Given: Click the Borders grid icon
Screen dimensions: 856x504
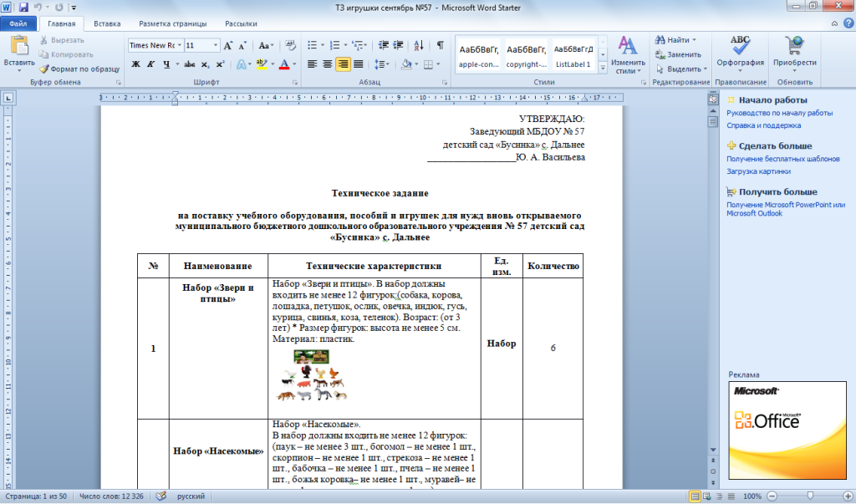Looking at the screenshot, I should (429, 64).
